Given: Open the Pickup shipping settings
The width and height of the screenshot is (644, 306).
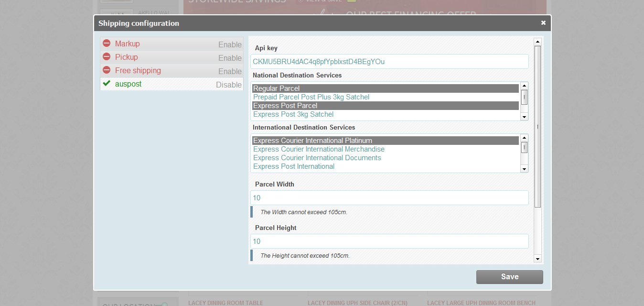Looking at the screenshot, I should (127, 57).
